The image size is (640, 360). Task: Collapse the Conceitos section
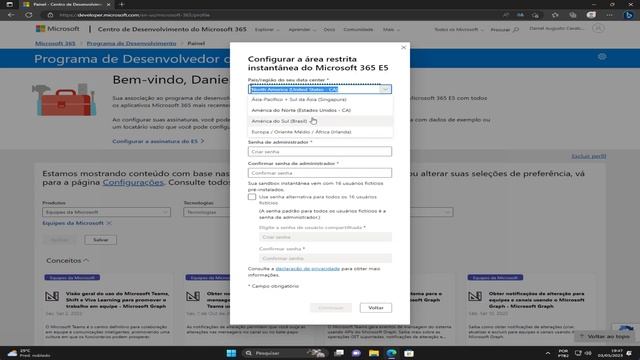tap(67, 260)
